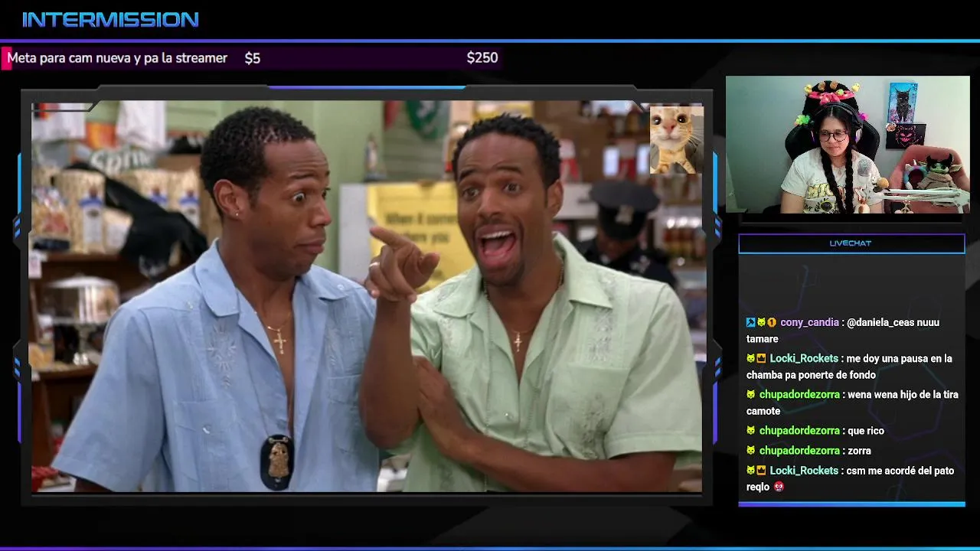
Task: Click the crown badge in the 'me doy una pausa' message
Action: pos(762,358)
